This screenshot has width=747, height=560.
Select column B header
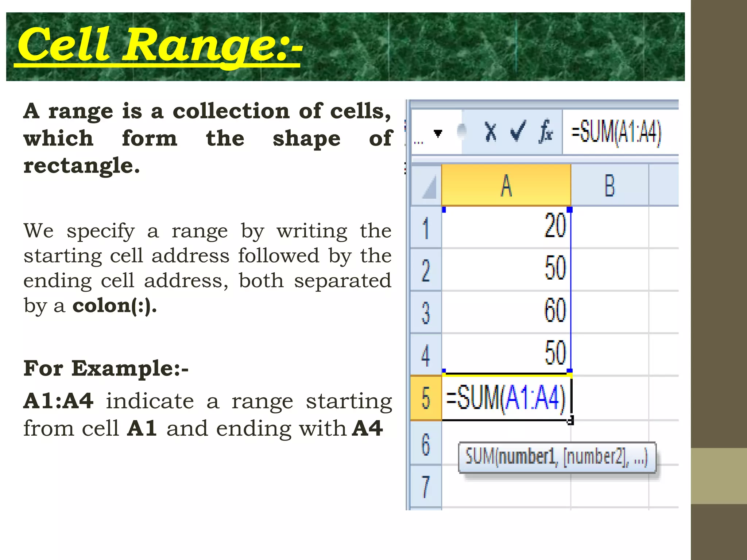click(x=610, y=185)
